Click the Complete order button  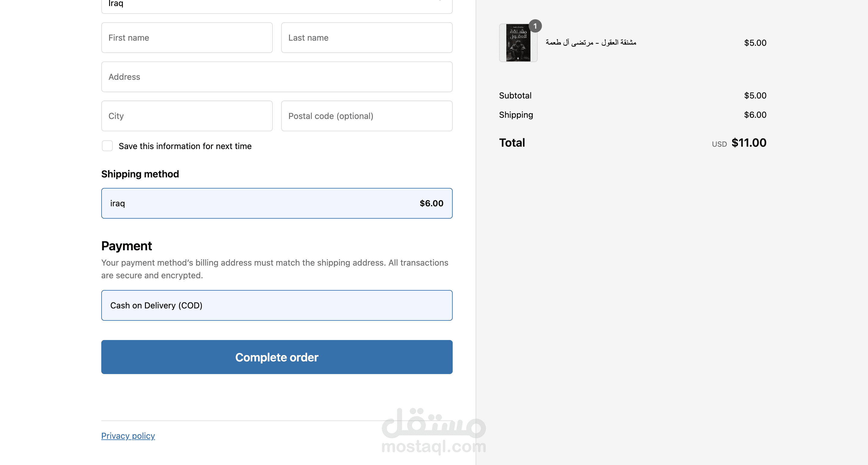coord(277,357)
